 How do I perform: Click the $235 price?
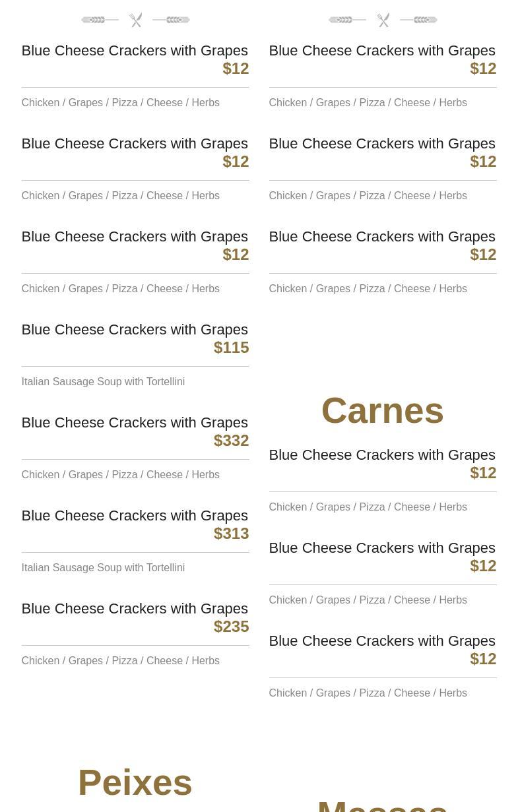point(231,627)
